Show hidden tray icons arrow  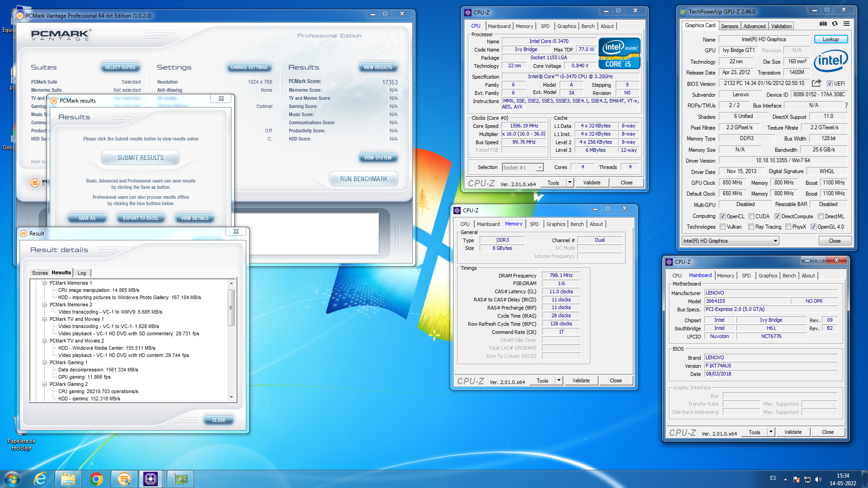click(785, 479)
